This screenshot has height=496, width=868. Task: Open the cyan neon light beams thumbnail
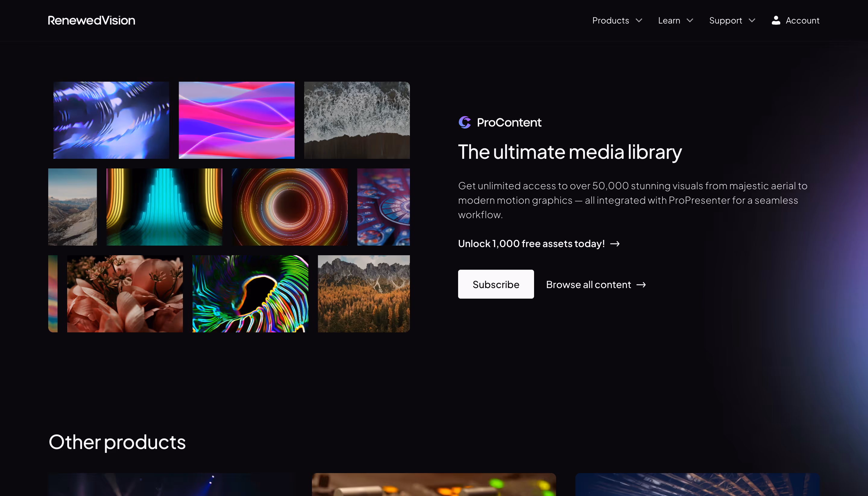click(164, 207)
